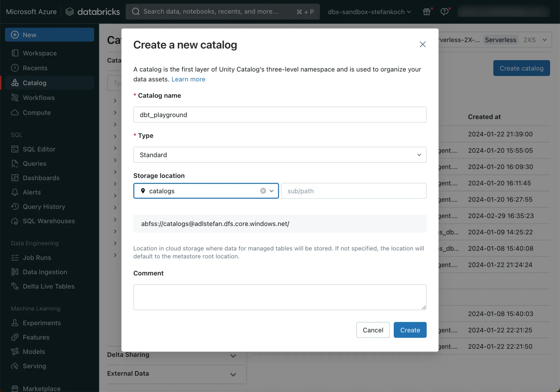The image size is (560, 392).
Task: Expand the storage location catalogs dropdown
Action: [x=272, y=191]
